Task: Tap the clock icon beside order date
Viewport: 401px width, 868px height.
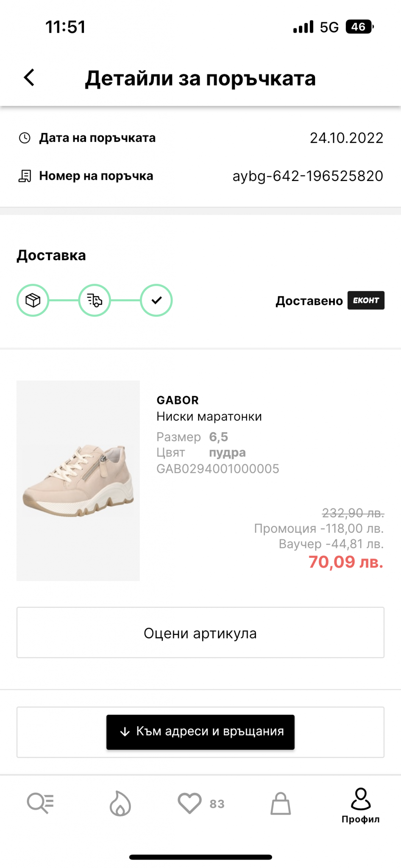Action: [25, 138]
